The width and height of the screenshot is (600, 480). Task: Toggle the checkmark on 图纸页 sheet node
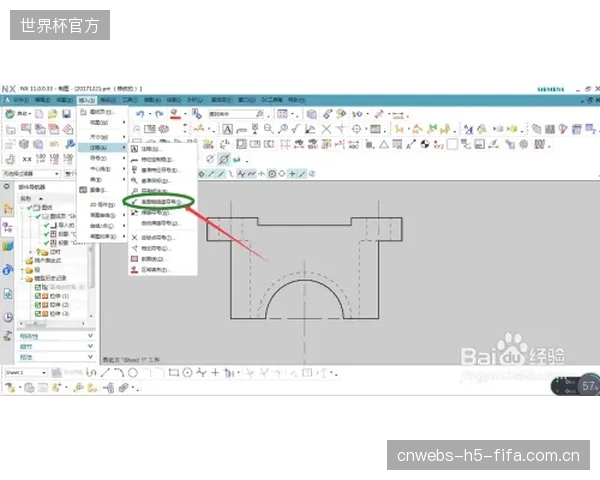(38, 216)
